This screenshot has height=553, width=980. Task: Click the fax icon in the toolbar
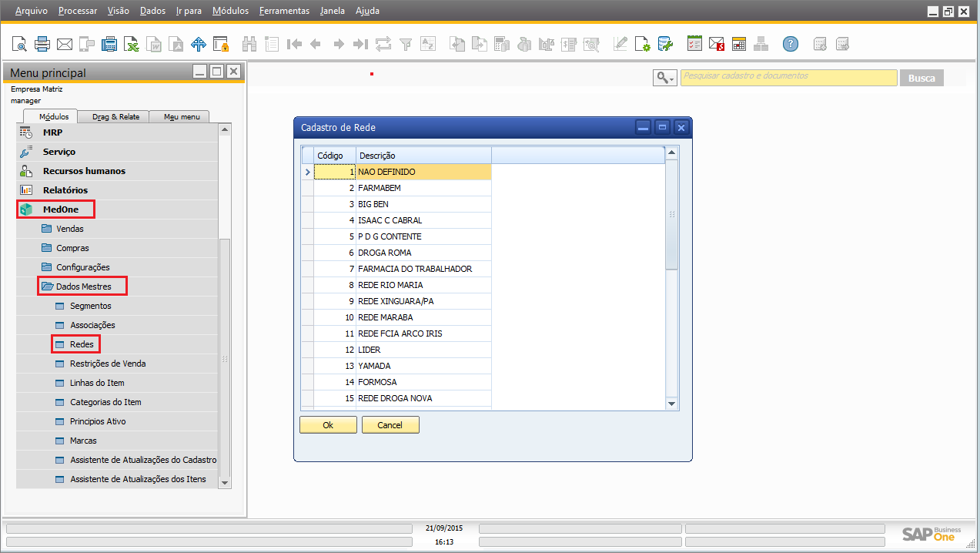[109, 44]
